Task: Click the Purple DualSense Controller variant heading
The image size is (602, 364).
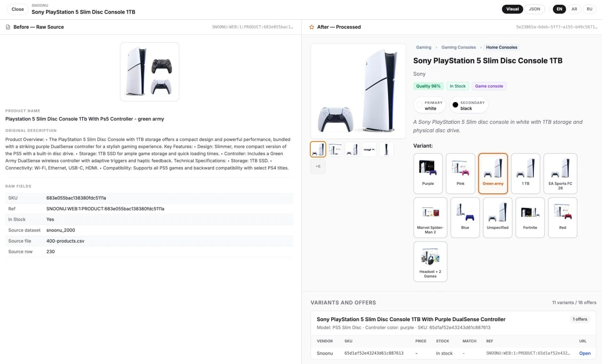Action: [411, 319]
